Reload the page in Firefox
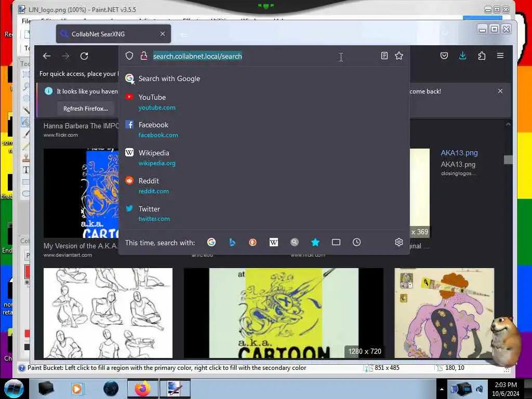Screen dimensions: 532x399 point(84,56)
